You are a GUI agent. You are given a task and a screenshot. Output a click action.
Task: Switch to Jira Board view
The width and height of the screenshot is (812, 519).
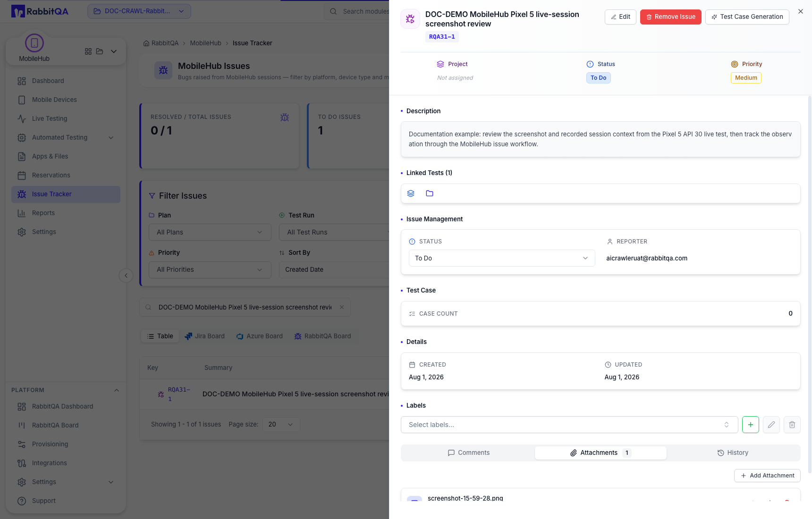pyautogui.click(x=204, y=336)
